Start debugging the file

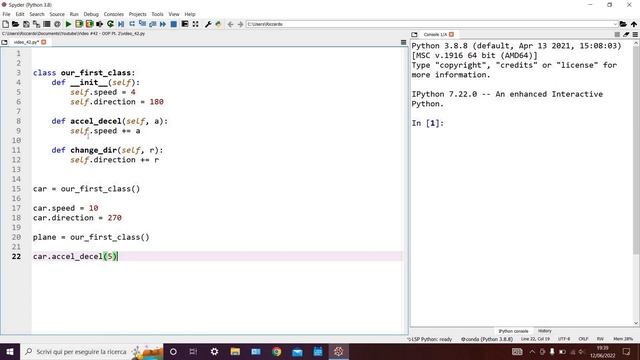coord(121,24)
